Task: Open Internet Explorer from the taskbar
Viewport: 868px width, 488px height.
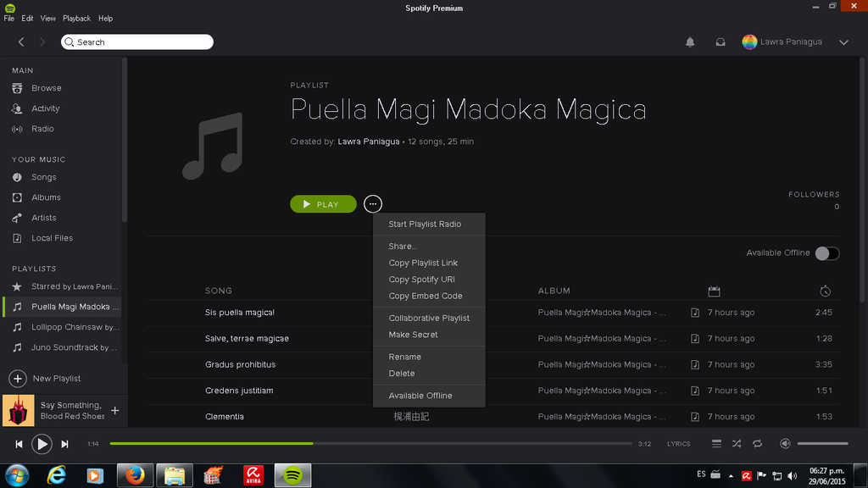Action: 57,475
